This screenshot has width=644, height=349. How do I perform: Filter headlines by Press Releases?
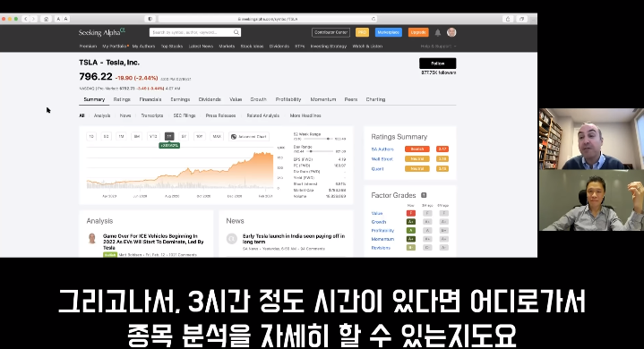point(220,115)
